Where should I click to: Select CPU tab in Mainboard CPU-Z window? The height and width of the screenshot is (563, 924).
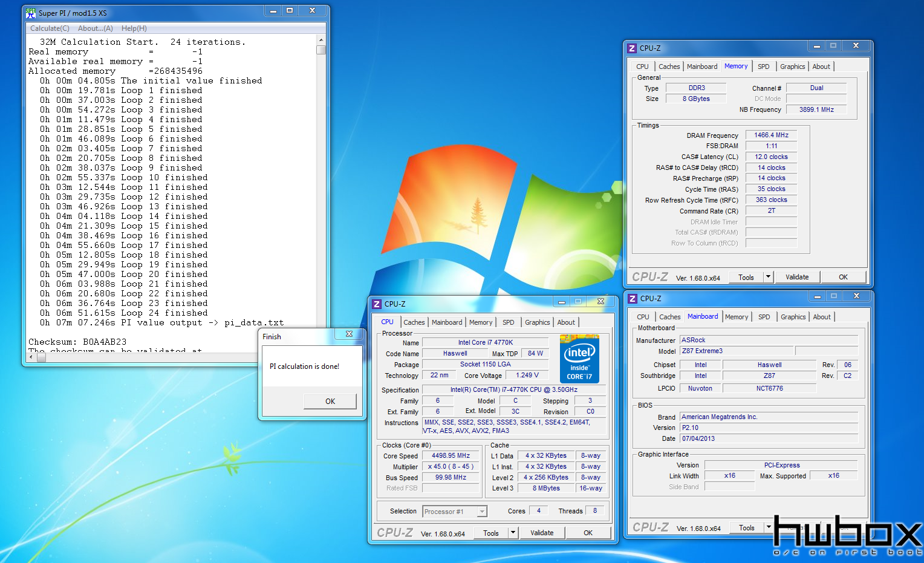tap(643, 317)
